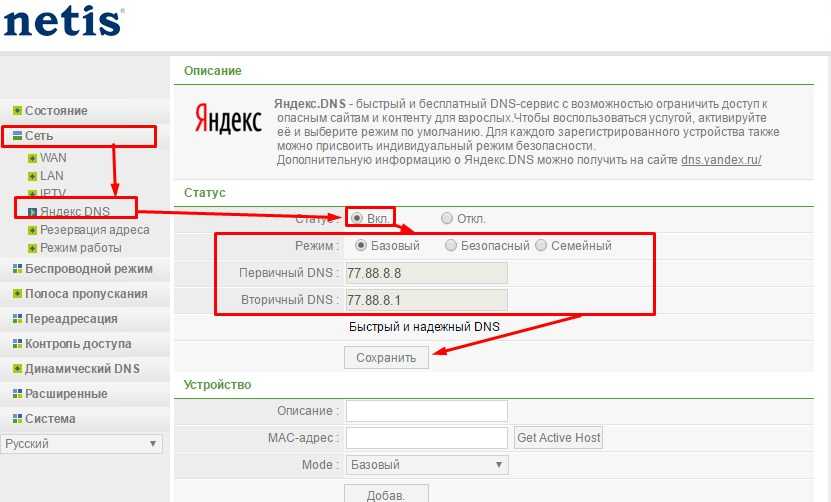The width and height of the screenshot is (831, 502).
Task: Click the Сохранить button
Action: (x=386, y=358)
